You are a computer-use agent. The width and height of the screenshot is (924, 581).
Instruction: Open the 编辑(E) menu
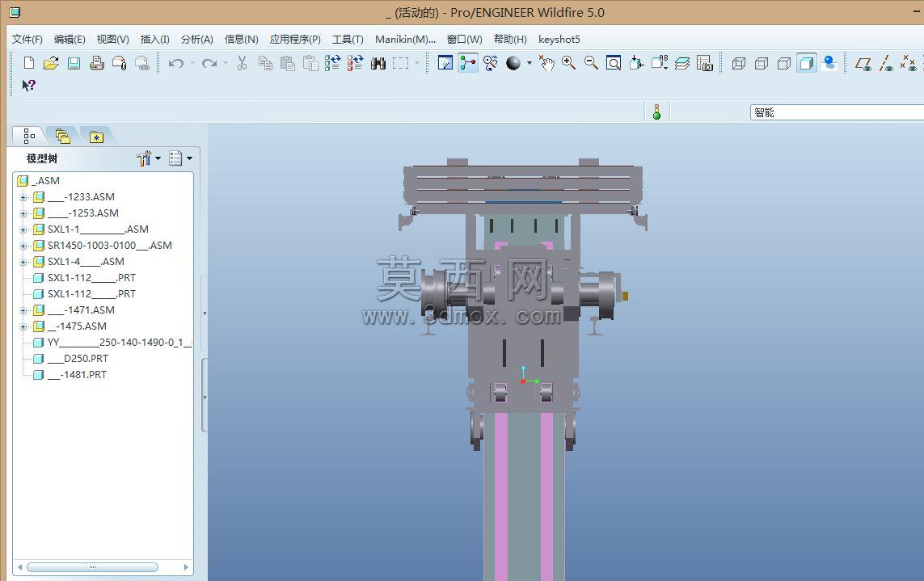pos(70,40)
